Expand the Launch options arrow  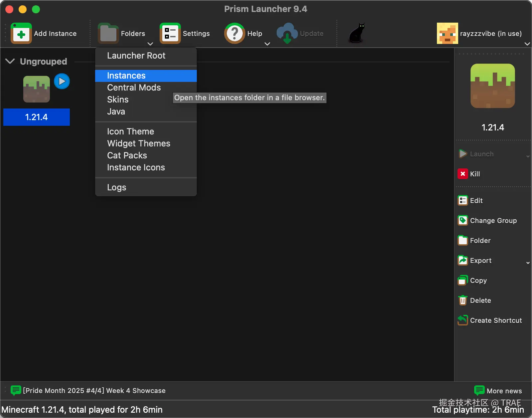tap(528, 156)
